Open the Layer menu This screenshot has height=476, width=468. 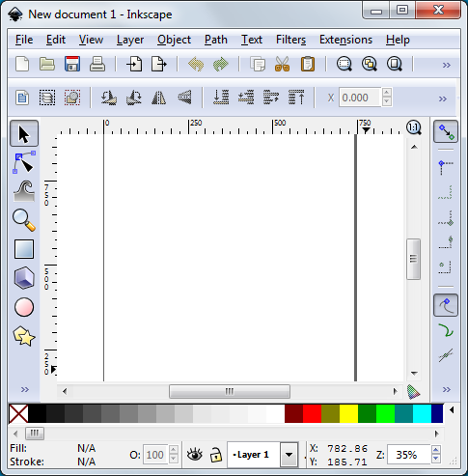point(130,40)
